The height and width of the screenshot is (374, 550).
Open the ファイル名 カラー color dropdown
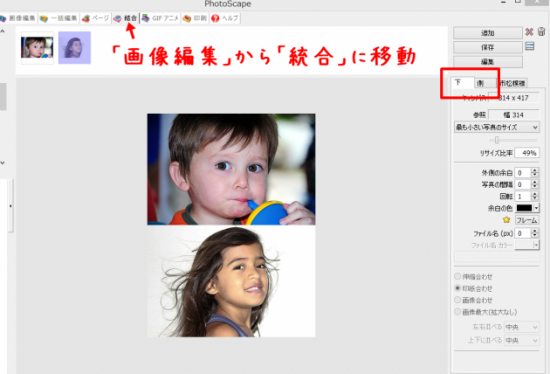(x=527, y=245)
